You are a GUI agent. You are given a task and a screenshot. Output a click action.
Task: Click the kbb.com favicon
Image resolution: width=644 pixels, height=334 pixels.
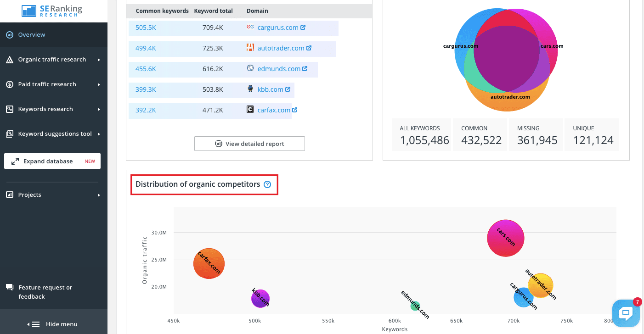coord(250,89)
